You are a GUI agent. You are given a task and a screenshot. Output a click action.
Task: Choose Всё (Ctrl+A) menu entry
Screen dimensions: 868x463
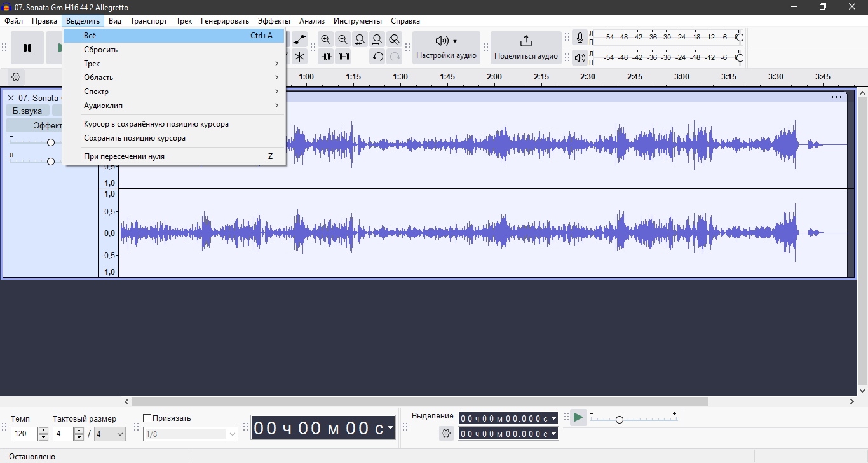coord(174,36)
